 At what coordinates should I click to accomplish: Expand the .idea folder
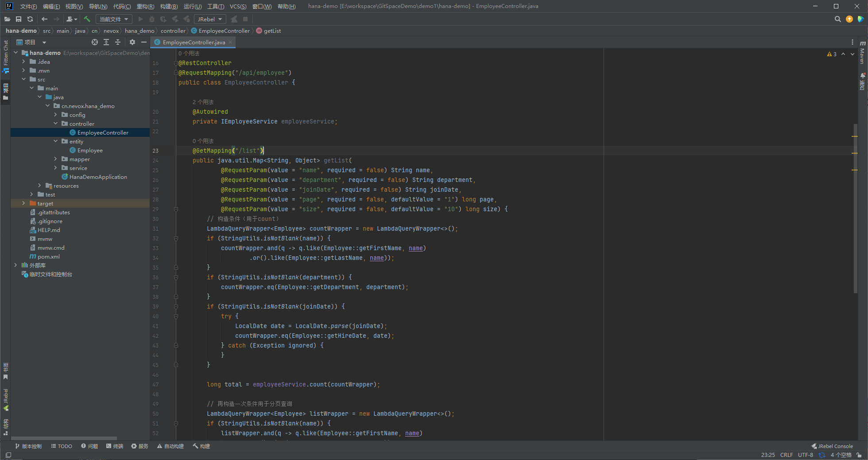pyautogui.click(x=23, y=62)
